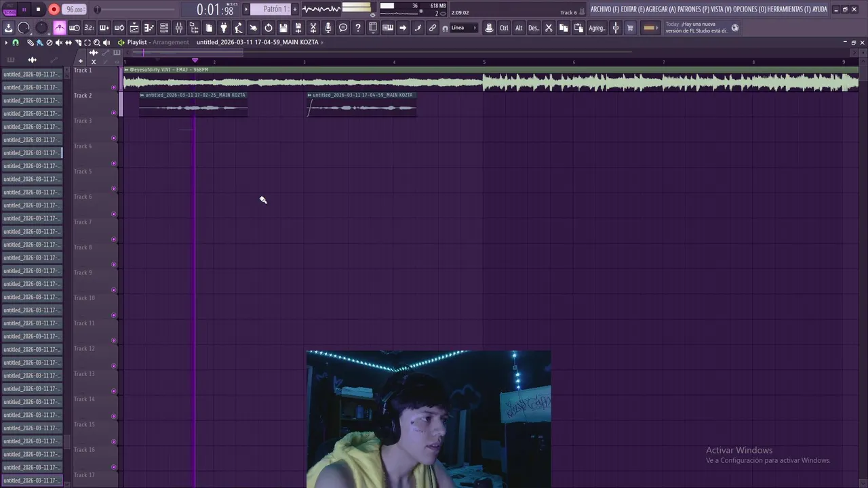868x488 pixels.
Task: Click the paste clipboard icon in toolbar
Action: (x=578, y=28)
